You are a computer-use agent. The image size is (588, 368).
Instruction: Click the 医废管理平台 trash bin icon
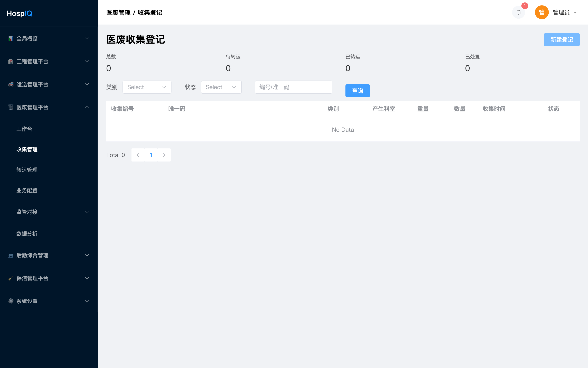coord(11,107)
